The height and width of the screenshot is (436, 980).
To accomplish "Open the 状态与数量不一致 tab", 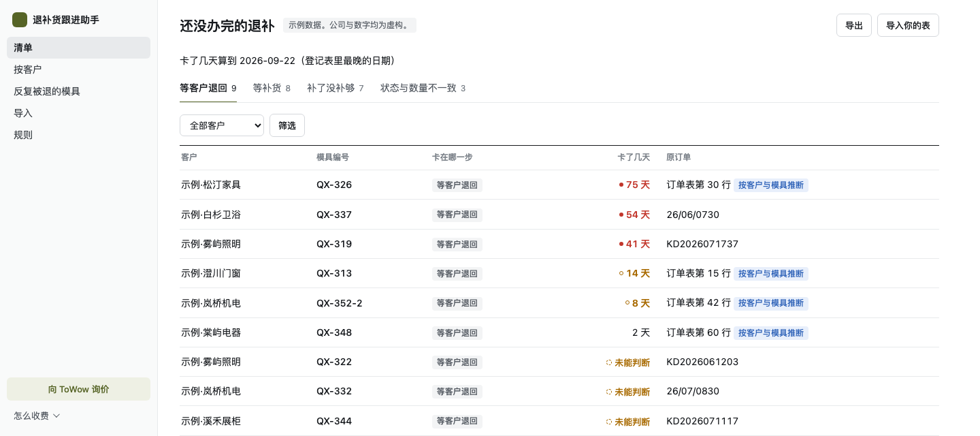I will click(x=423, y=88).
